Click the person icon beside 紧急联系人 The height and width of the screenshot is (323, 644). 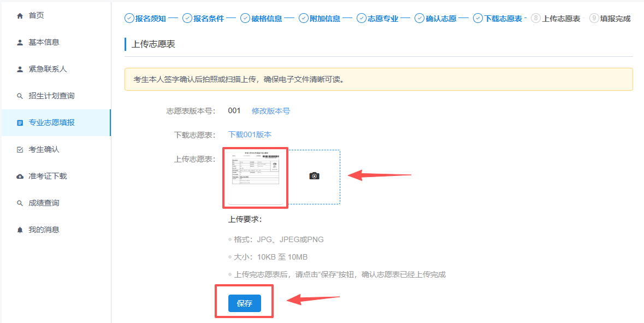click(20, 69)
